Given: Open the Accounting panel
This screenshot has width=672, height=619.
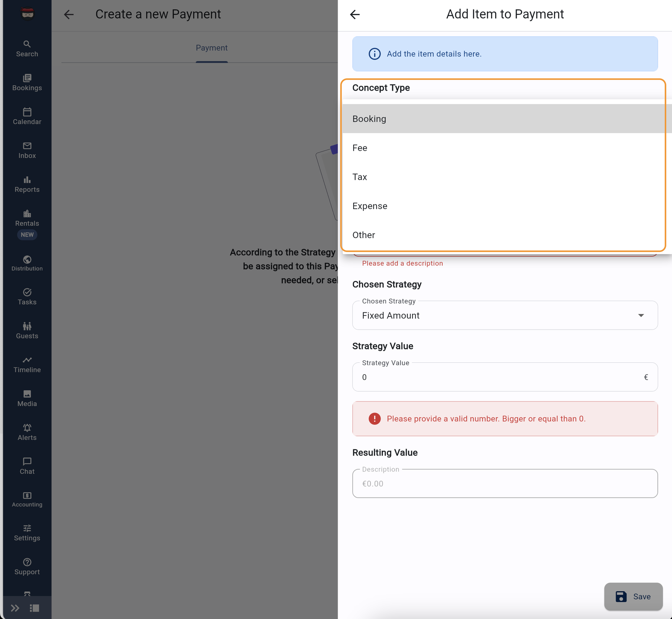Looking at the screenshot, I should [27, 499].
